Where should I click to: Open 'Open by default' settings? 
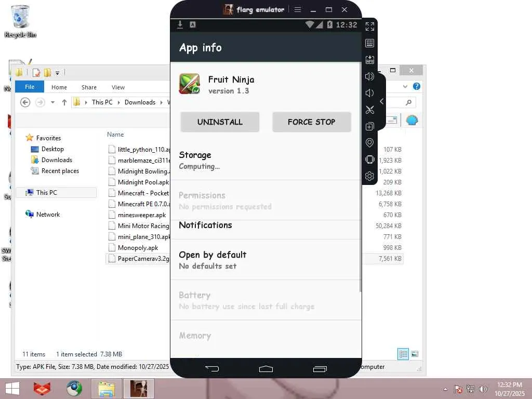tap(265, 260)
